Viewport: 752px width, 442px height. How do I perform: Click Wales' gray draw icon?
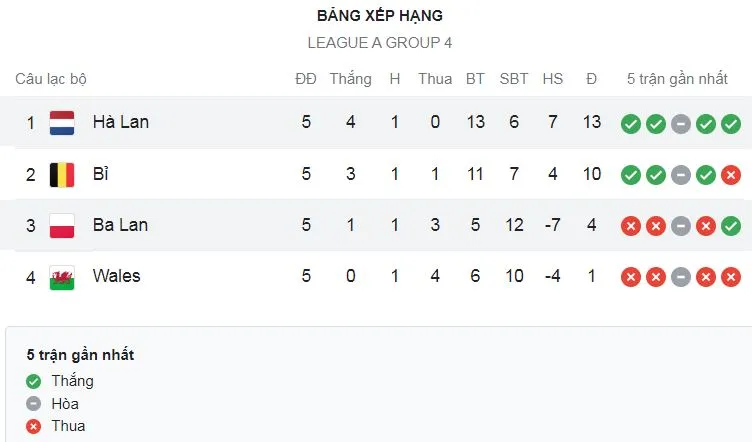point(681,277)
